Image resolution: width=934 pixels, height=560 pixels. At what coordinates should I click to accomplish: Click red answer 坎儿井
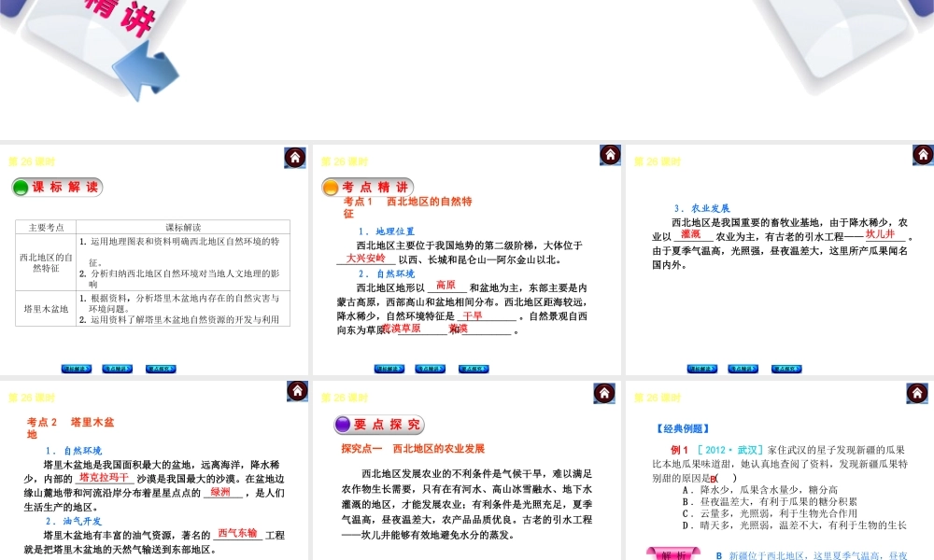click(880, 234)
